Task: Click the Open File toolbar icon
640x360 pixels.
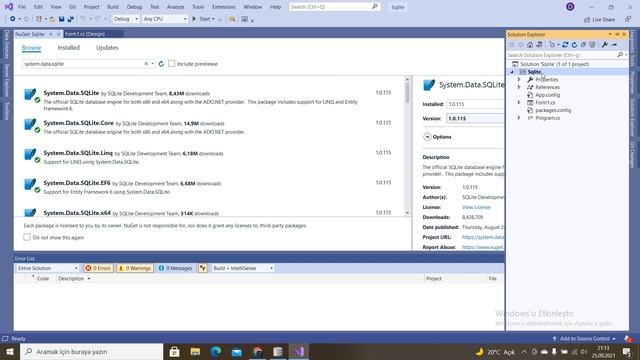Action: click(52, 19)
